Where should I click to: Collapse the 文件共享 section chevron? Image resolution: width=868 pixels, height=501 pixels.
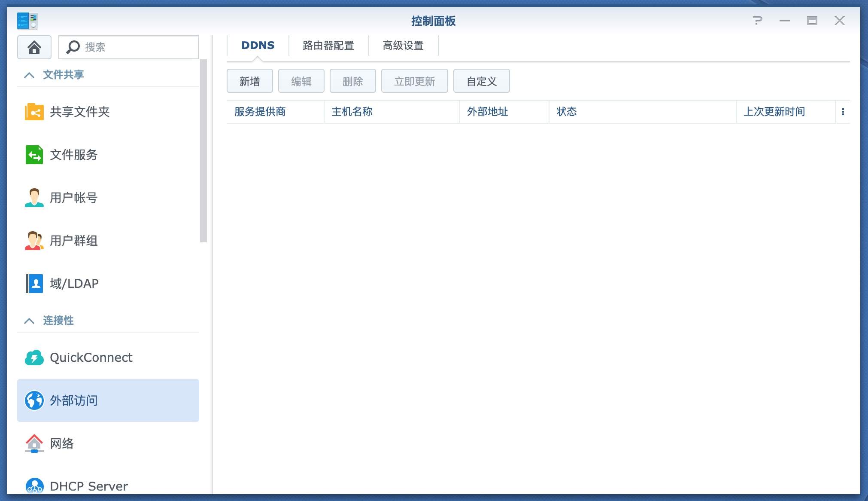tap(29, 75)
